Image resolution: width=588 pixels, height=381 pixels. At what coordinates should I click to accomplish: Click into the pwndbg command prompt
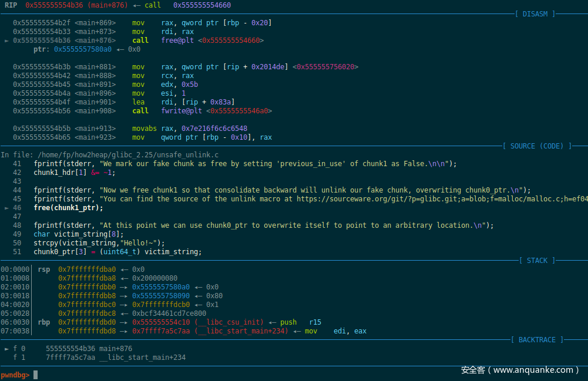pyautogui.click(x=36, y=375)
